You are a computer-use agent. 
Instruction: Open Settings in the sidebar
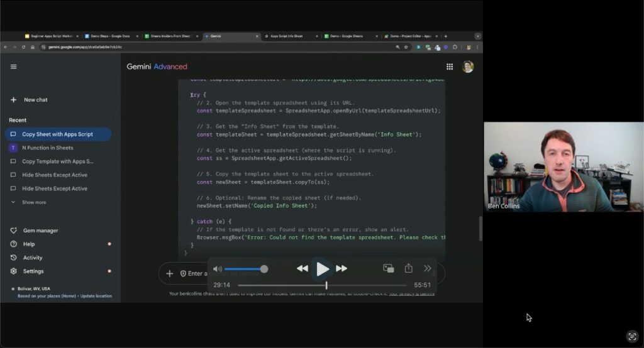[x=27, y=271]
